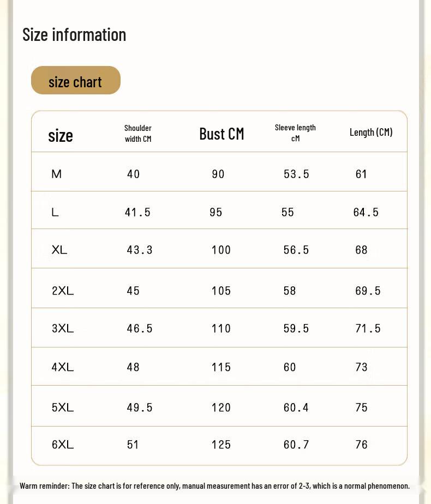Select the 5XL size row label
Image resolution: width=431 pixels, height=504 pixels.
coord(63,407)
